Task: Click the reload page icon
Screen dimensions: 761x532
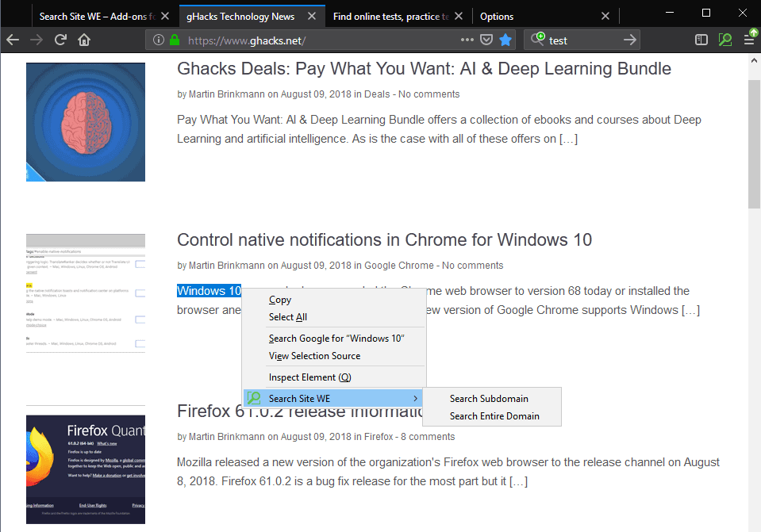Action: (x=60, y=39)
